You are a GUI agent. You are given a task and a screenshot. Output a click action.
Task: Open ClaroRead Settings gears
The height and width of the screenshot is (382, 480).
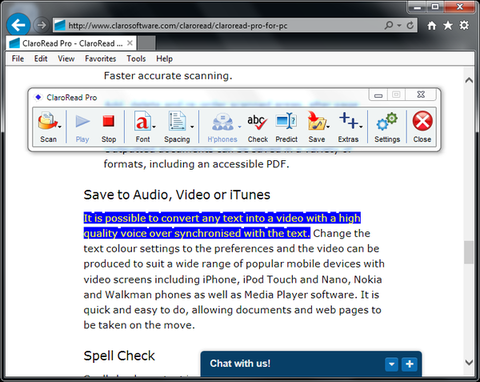pos(387,122)
